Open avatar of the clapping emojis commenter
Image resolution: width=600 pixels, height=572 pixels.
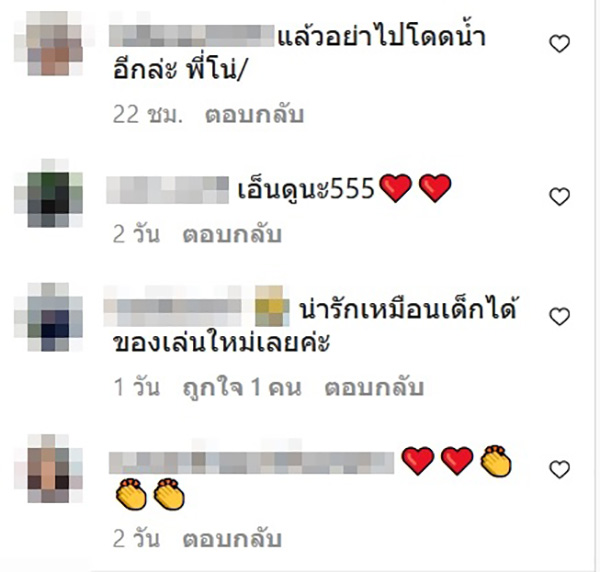[x=49, y=468]
